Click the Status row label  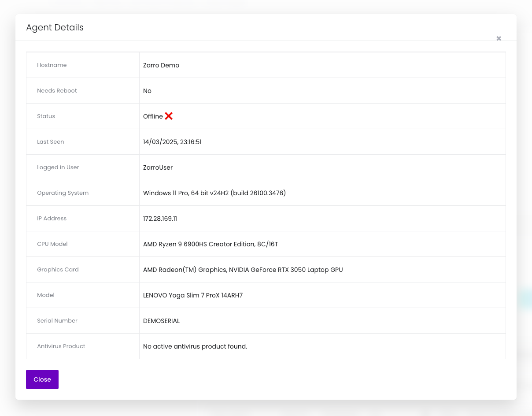(46, 116)
